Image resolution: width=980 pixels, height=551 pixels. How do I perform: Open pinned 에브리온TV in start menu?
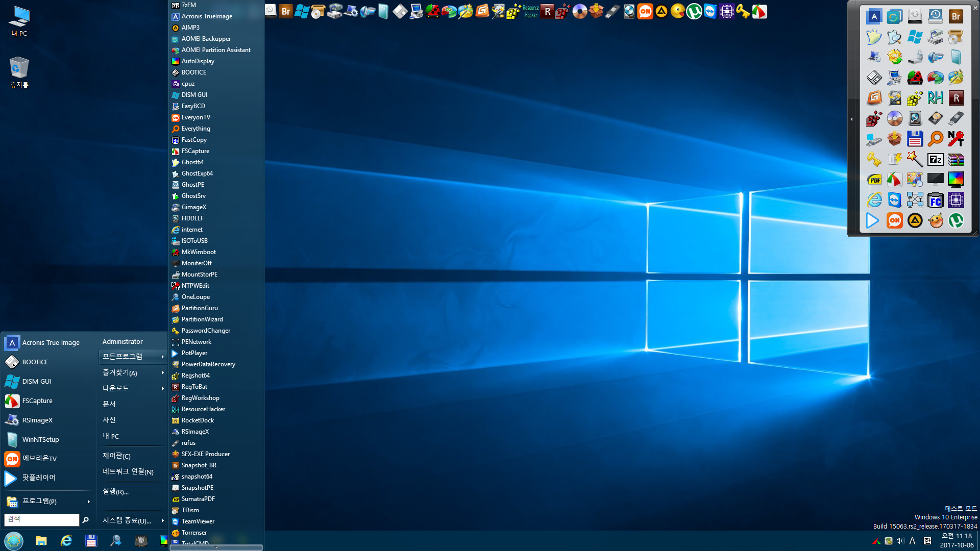point(50,459)
